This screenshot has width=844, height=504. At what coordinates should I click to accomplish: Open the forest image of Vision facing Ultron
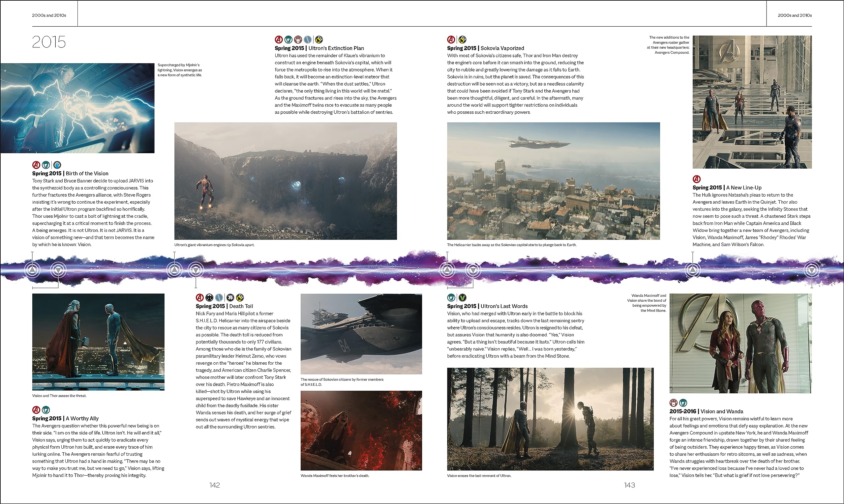point(550,419)
